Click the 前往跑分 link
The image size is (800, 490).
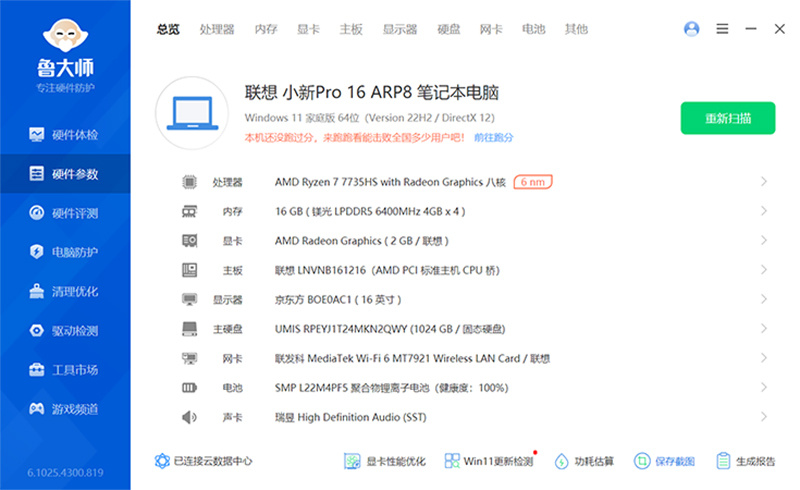tap(493, 137)
